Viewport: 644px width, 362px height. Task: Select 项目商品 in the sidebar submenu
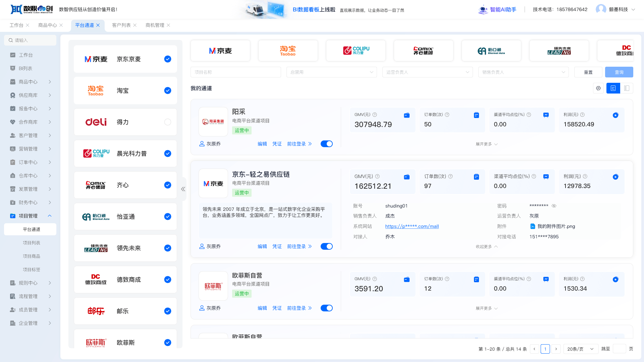(32, 256)
